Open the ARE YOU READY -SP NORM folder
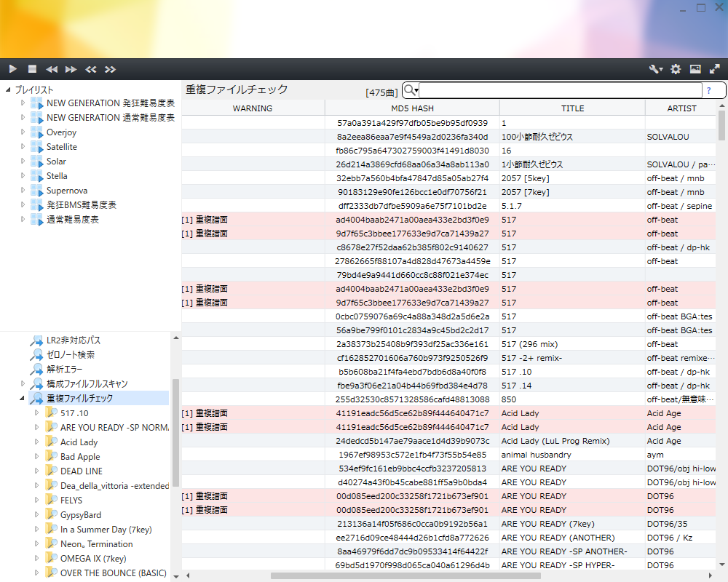This screenshot has height=582, width=728. click(x=114, y=428)
